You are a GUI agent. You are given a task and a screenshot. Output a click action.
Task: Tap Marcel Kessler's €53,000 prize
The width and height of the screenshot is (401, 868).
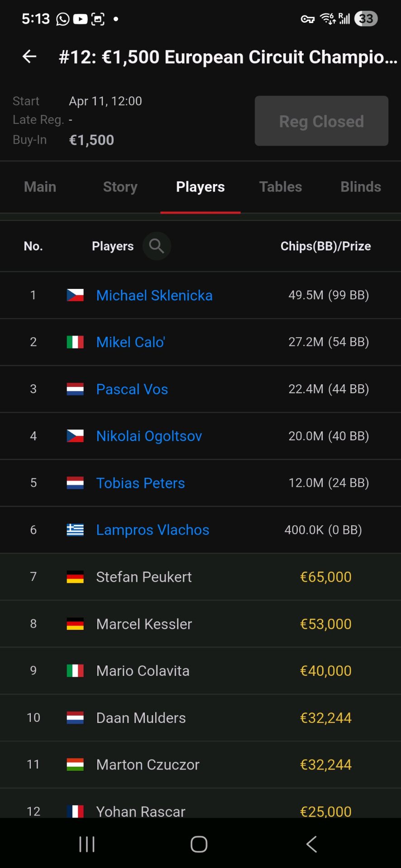325,624
